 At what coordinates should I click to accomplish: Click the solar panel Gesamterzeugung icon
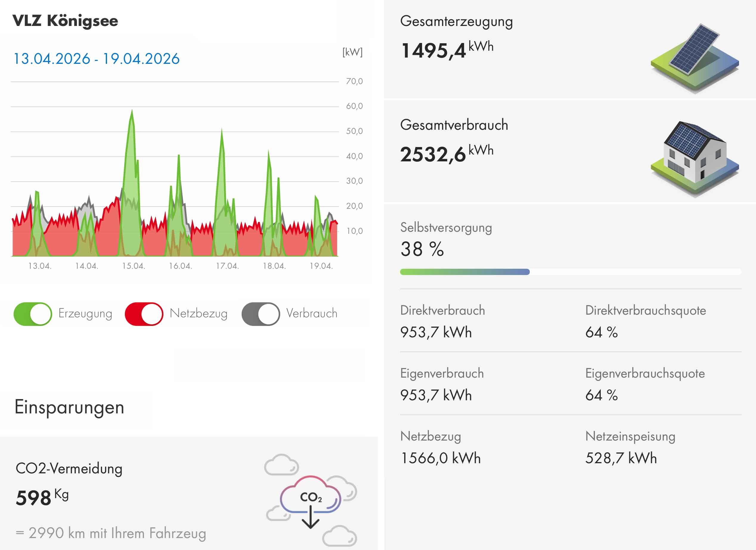pos(694,57)
